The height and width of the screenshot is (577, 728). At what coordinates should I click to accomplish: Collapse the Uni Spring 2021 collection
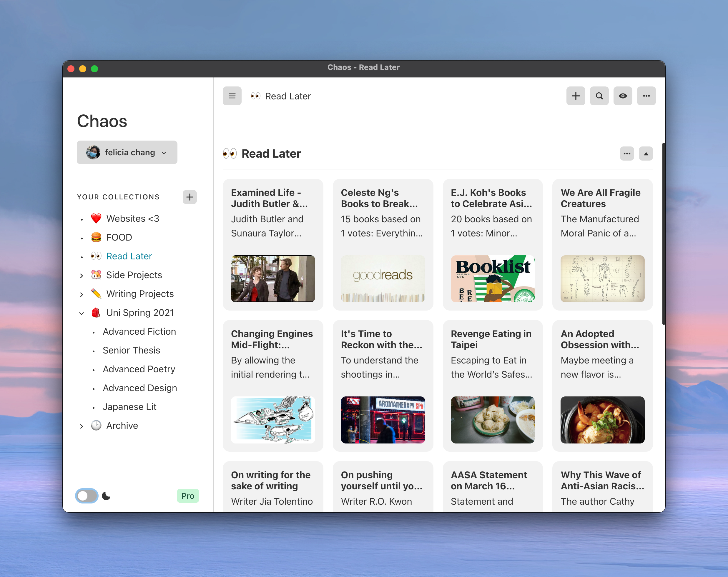[x=82, y=313]
